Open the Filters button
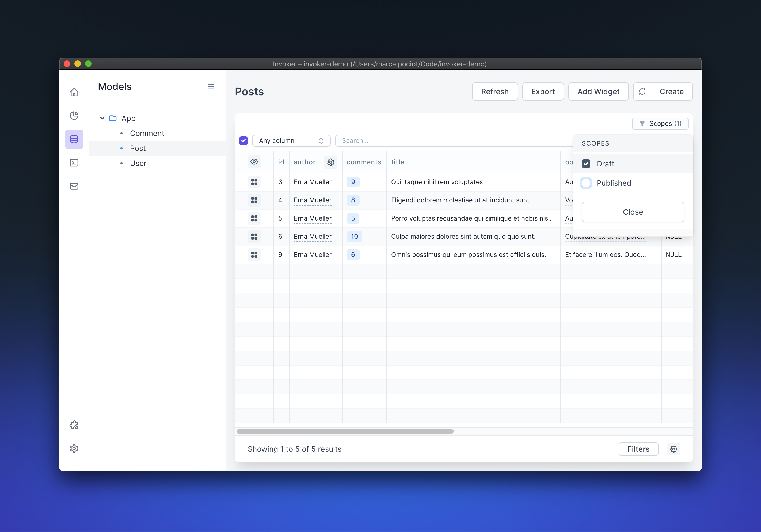The height and width of the screenshot is (532, 761). click(638, 449)
